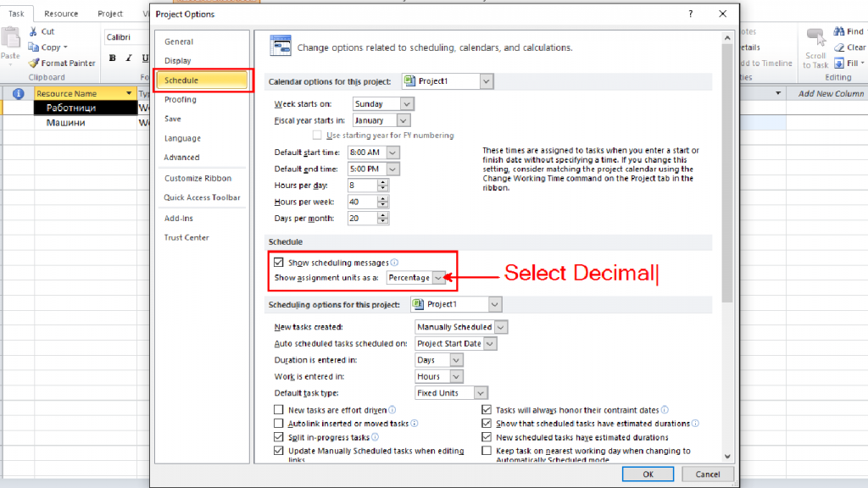Click the Find binoculars icon
This screenshot has height=488, width=868.
pyautogui.click(x=839, y=31)
